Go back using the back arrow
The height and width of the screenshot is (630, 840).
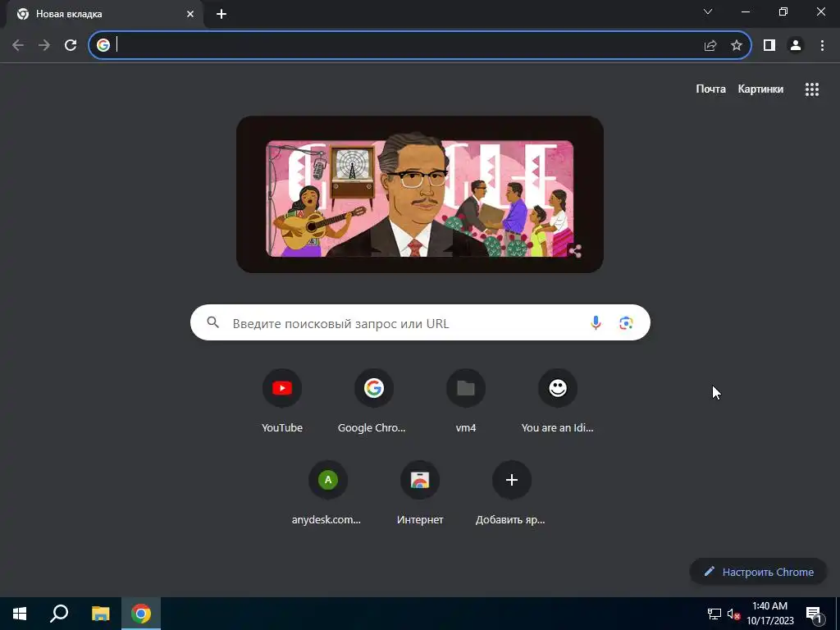tap(18, 45)
